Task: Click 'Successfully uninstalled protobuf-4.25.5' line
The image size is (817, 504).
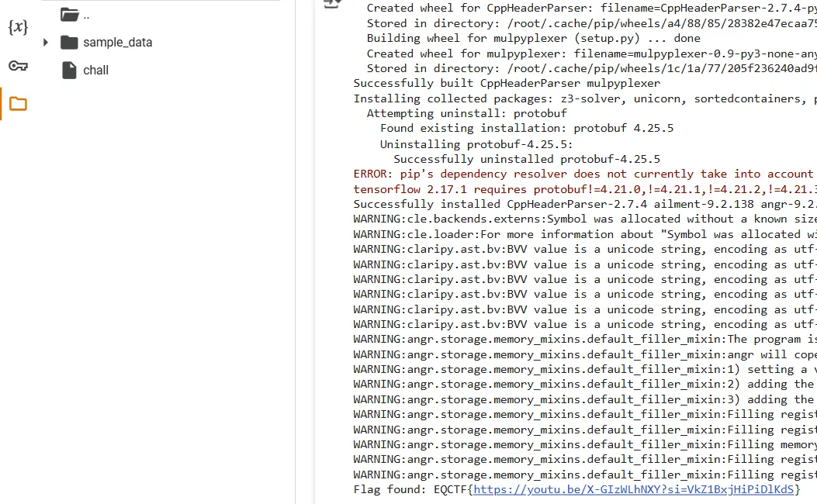Action: (527, 159)
